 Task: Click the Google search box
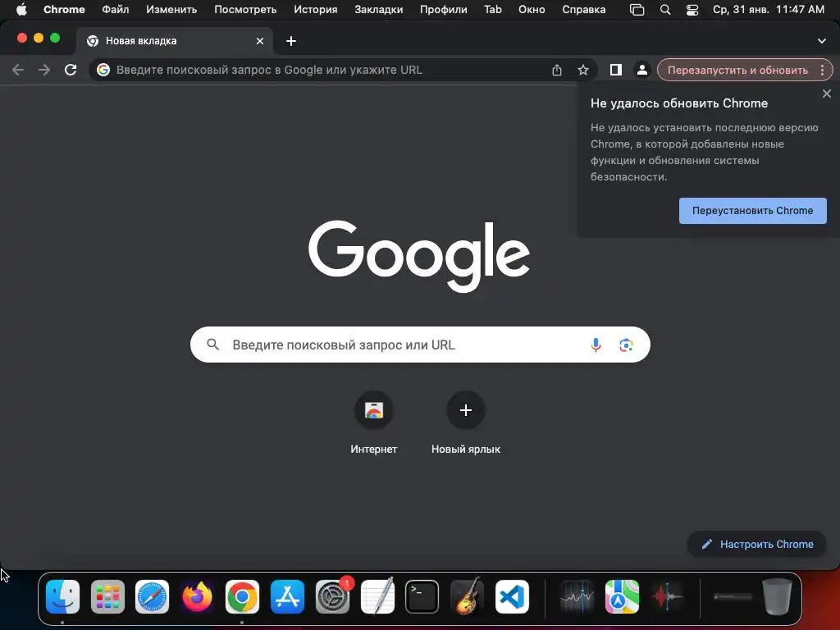420,345
